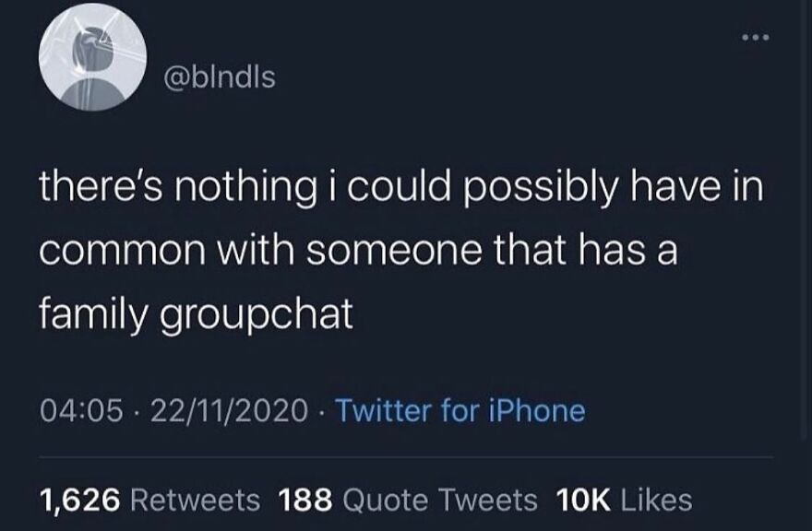Image resolution: width=812 pixels, height=531 pixels.
Task: Click the circular profile picture icon
Action: (x=97, y=62)
